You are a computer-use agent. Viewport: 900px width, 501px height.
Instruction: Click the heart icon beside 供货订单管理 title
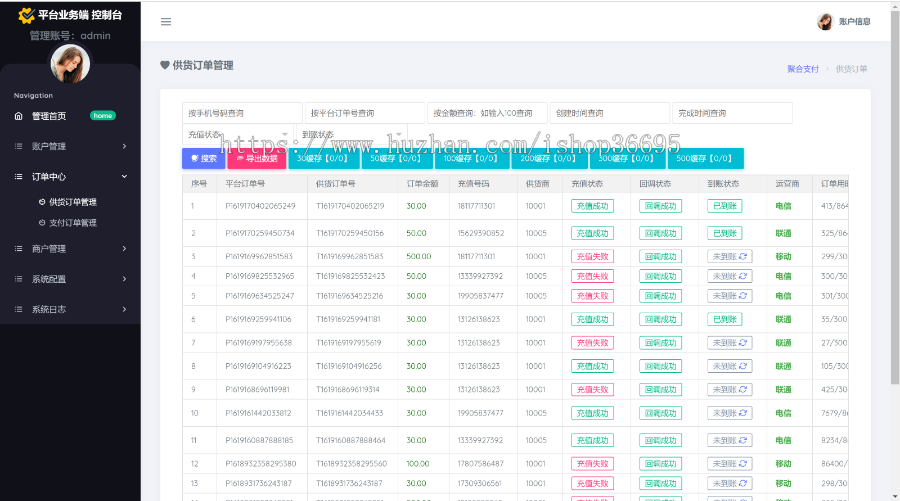pyautogui.click(x=165, y=65)
